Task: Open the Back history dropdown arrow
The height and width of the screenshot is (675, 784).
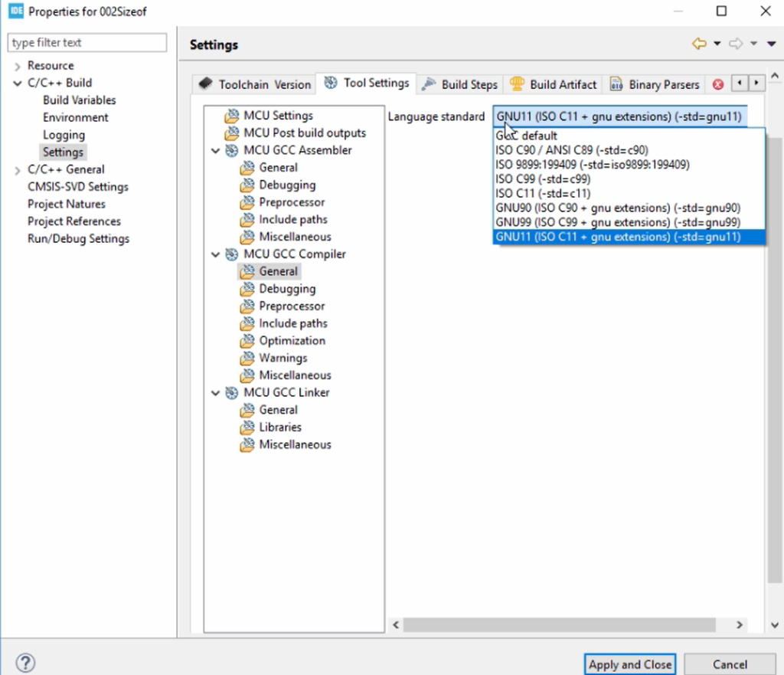Action: pyautogui.click(x=717, y=44)
